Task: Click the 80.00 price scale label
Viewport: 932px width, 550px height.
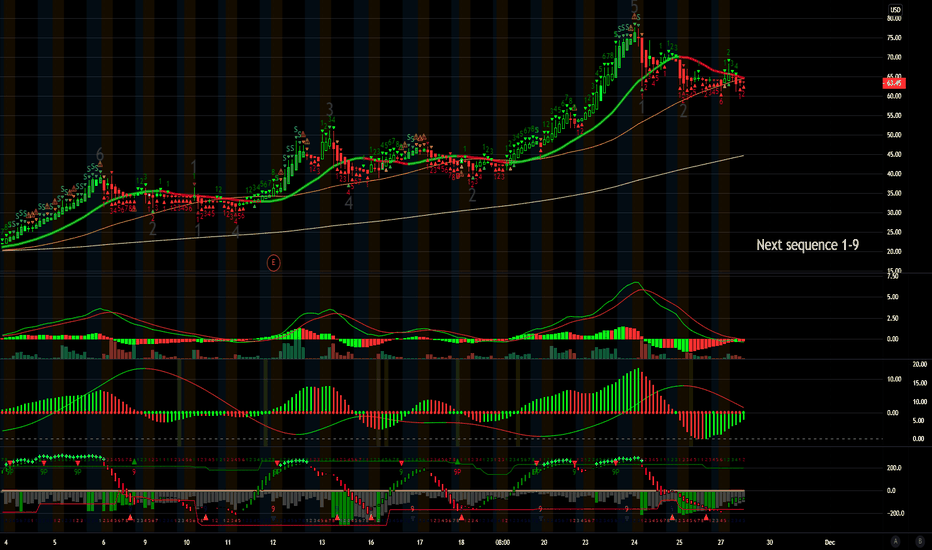Action: pos(894,18)
